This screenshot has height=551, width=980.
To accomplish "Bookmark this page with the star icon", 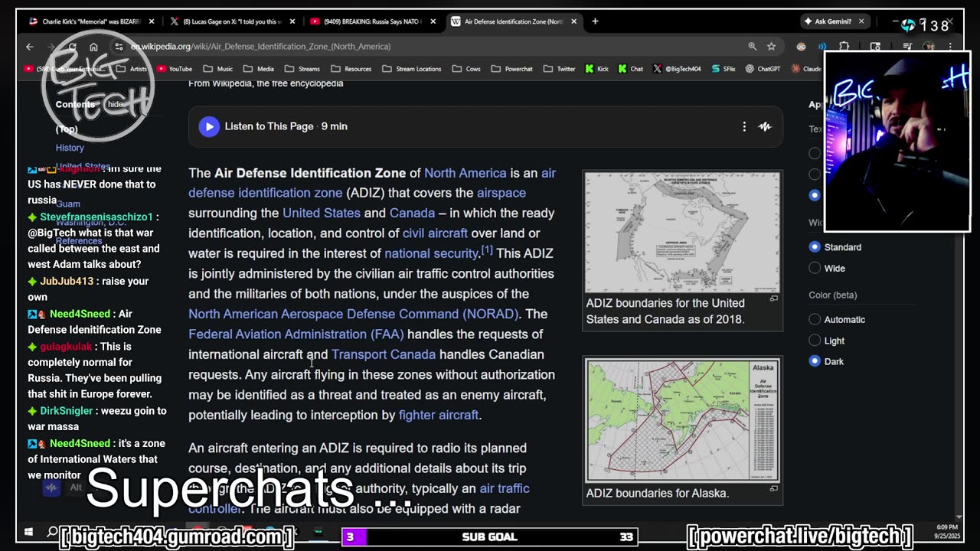I will coord(771,47).
